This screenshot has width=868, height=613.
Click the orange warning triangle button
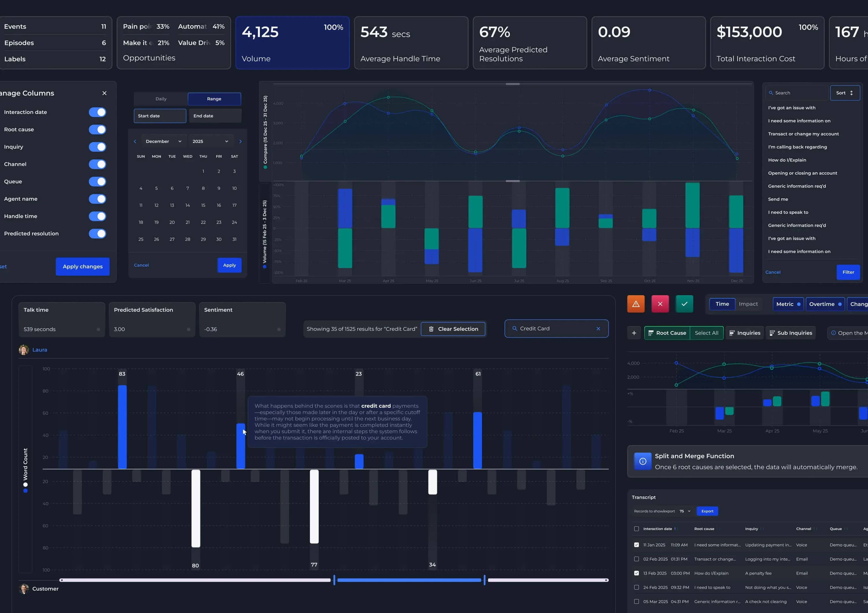click(x=636, y=304)
